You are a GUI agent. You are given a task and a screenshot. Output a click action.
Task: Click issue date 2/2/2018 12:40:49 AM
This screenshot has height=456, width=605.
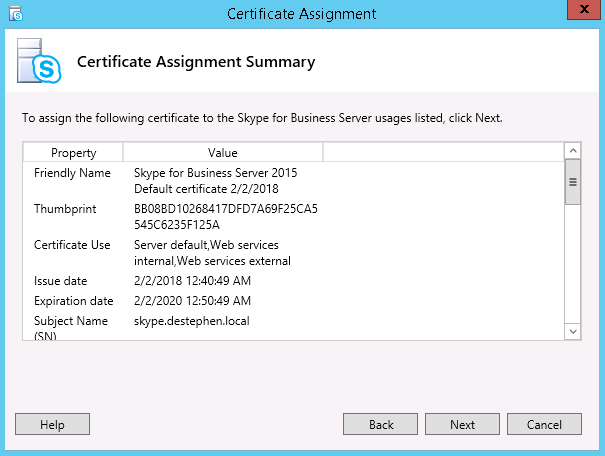point(193,281)
